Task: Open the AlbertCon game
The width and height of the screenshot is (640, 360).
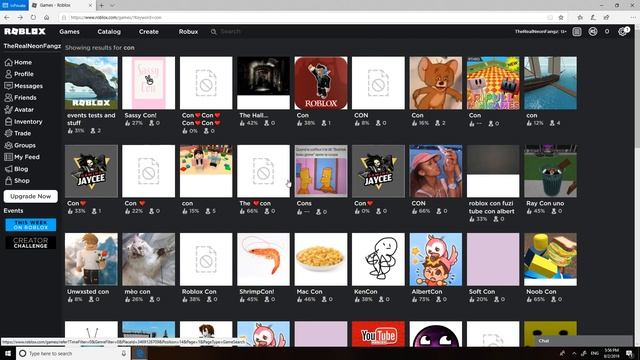Action: click(x=436, y=260)
